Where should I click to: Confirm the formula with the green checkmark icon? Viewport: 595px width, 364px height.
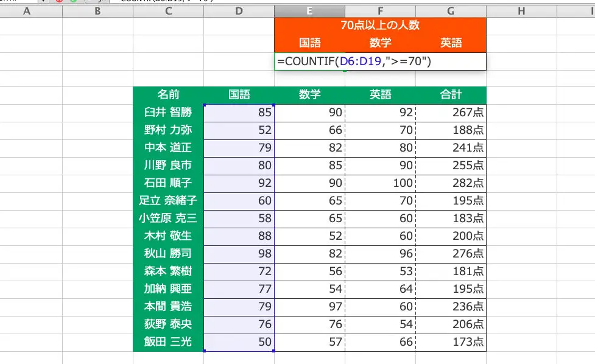point(73,2)
